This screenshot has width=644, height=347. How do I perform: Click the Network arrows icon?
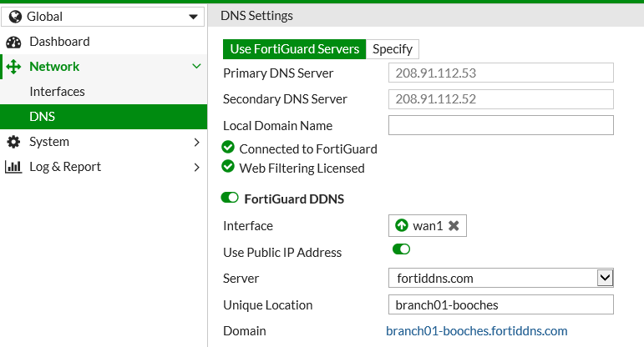pos(13,67)
